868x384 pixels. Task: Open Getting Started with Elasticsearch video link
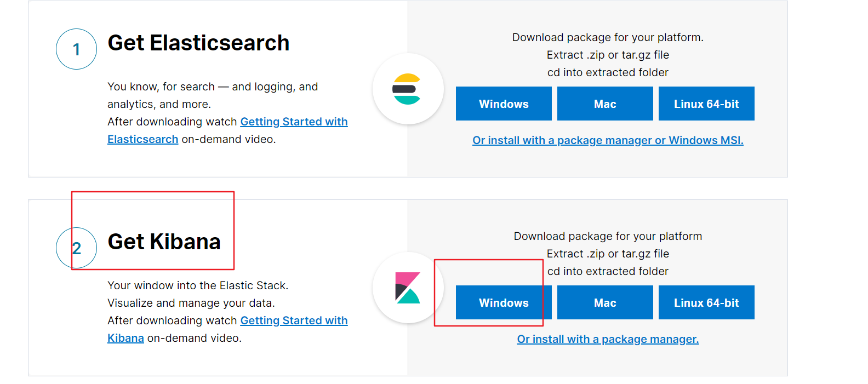coord(294,122)
